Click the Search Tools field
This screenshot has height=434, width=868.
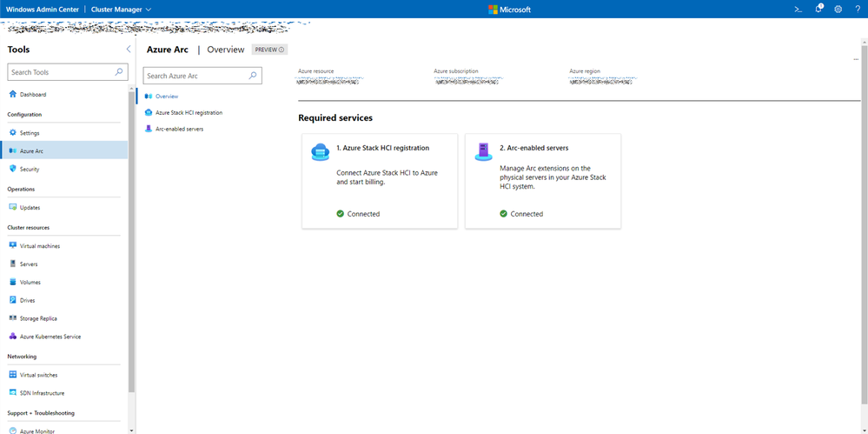pyautogui.click(x=68, y=72)
